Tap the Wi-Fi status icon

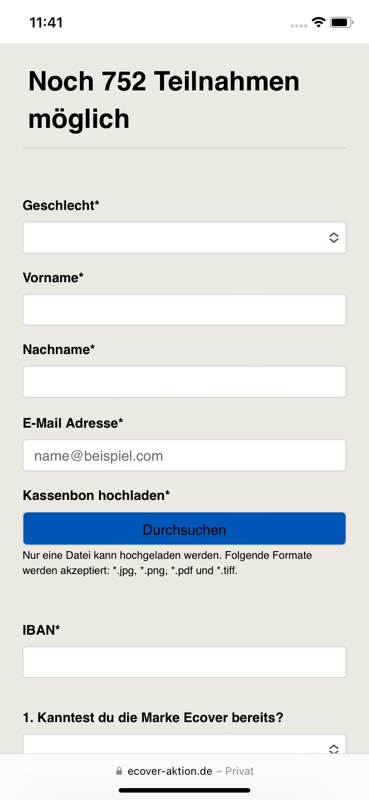pyautogui.click(x=319, y=22)
